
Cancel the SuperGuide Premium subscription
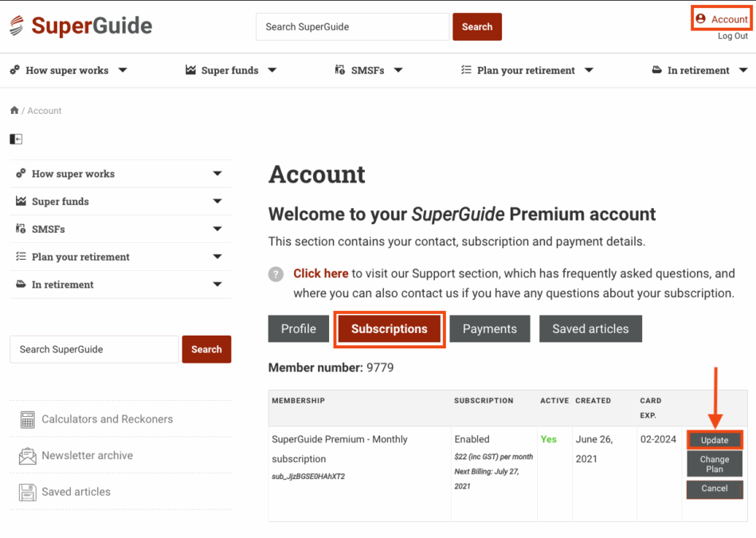point(714,489)
